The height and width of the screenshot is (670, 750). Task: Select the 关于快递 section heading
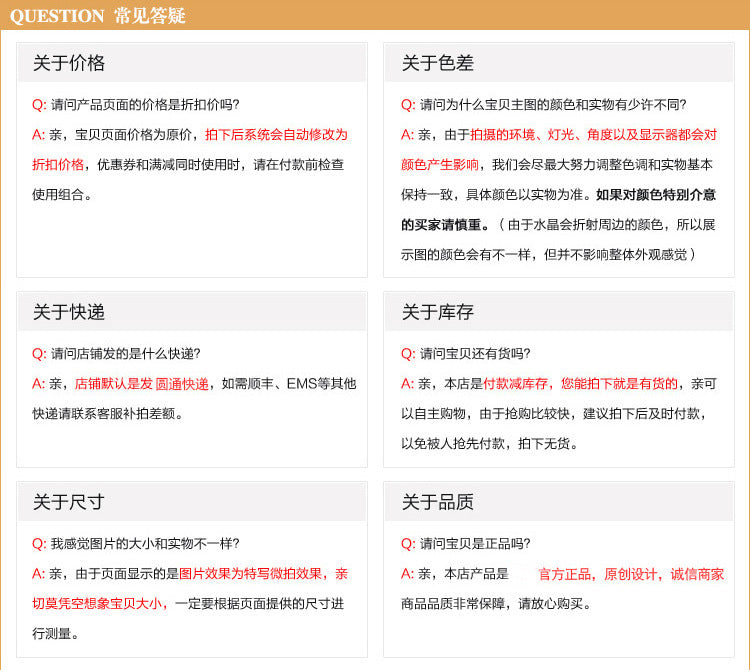click(x=69, y=312)
